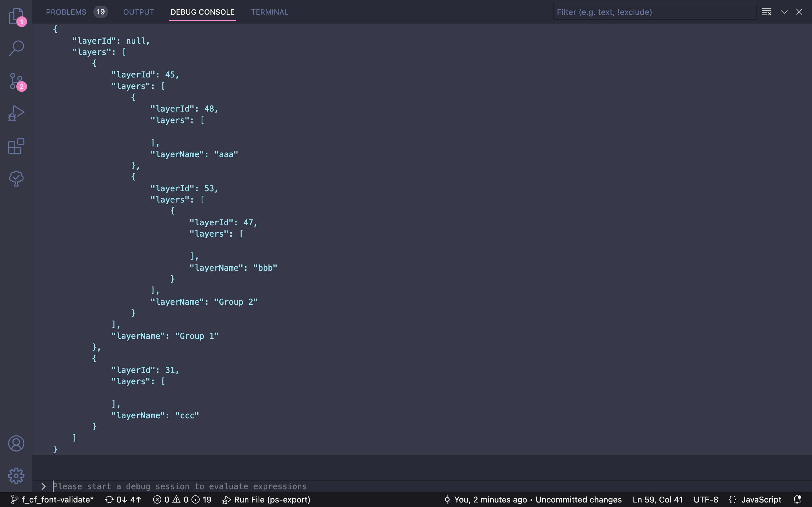Switch to the PROBLEMS tab
Image resolution: width=812 pixels, height=507 pixels.
click(x=66, y=12)
